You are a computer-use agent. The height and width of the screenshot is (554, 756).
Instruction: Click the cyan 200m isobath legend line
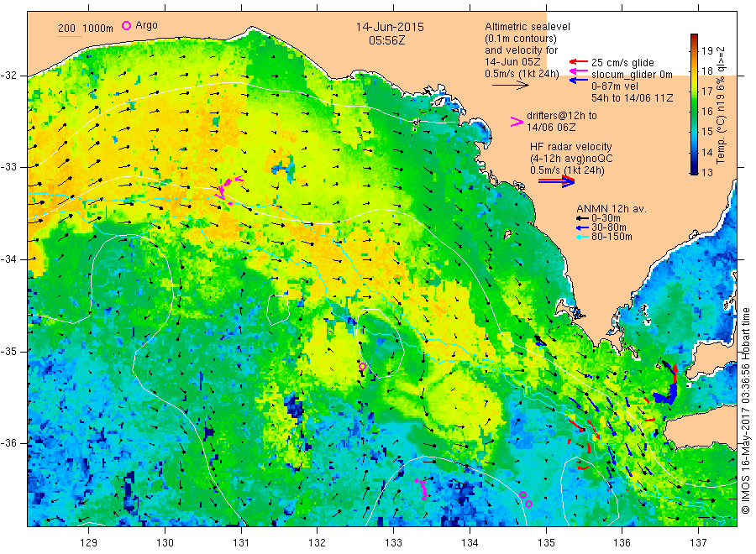pos(70,36)
